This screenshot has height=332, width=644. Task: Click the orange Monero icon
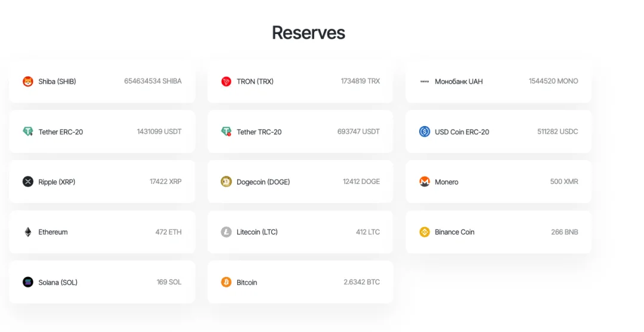pos(425,182)
